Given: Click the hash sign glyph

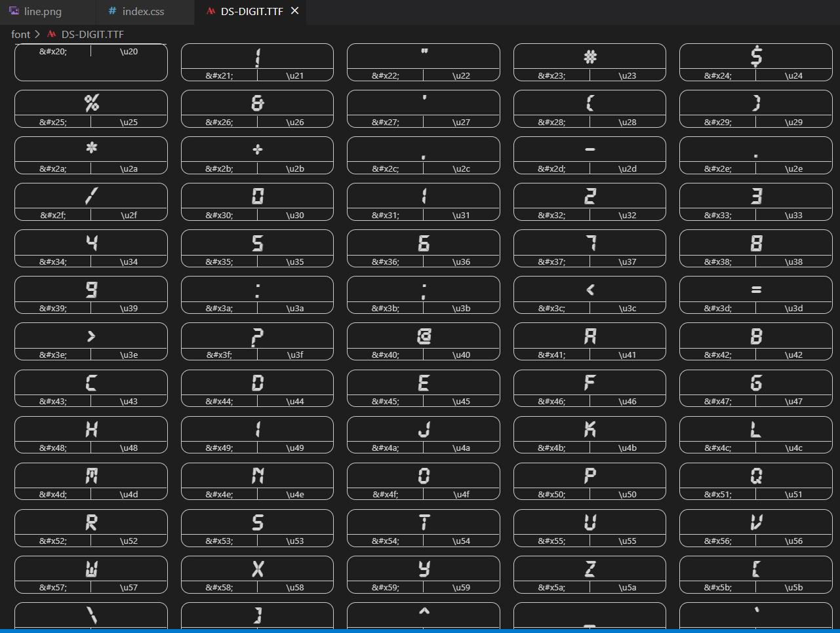Looking at the screenshot, I should tap(590, 56).
